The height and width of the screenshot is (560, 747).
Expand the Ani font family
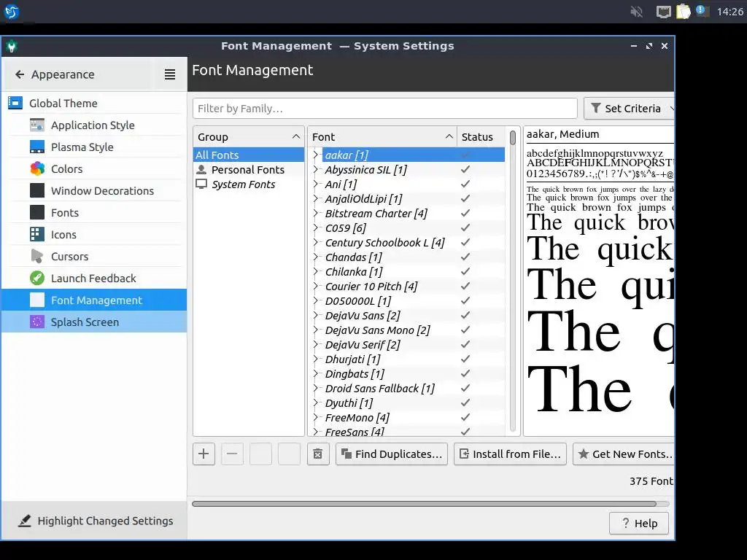[315, 184]
